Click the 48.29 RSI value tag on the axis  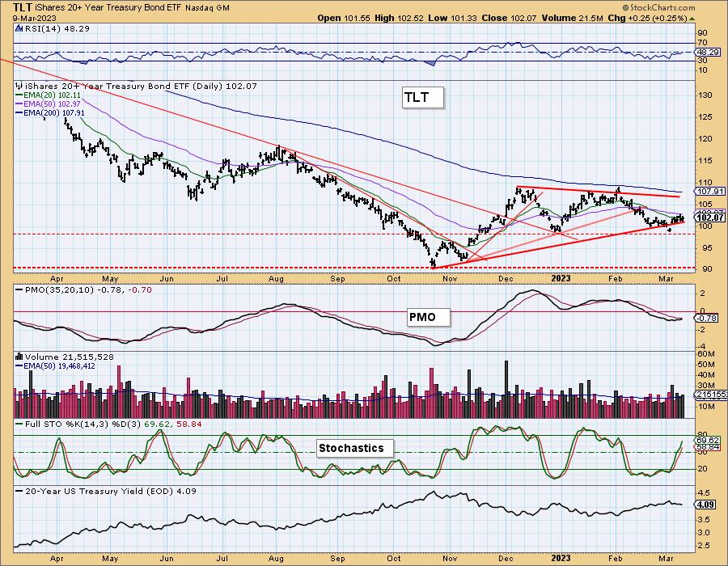point(709,53)
